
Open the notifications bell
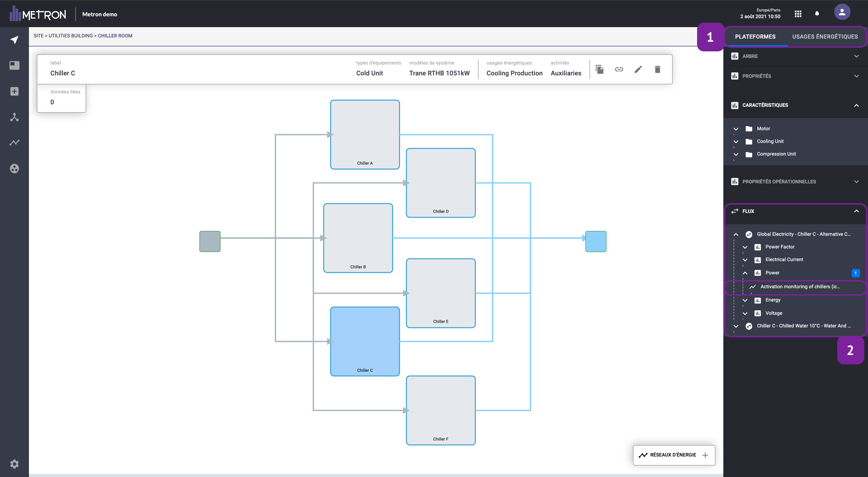pos(817,14)
